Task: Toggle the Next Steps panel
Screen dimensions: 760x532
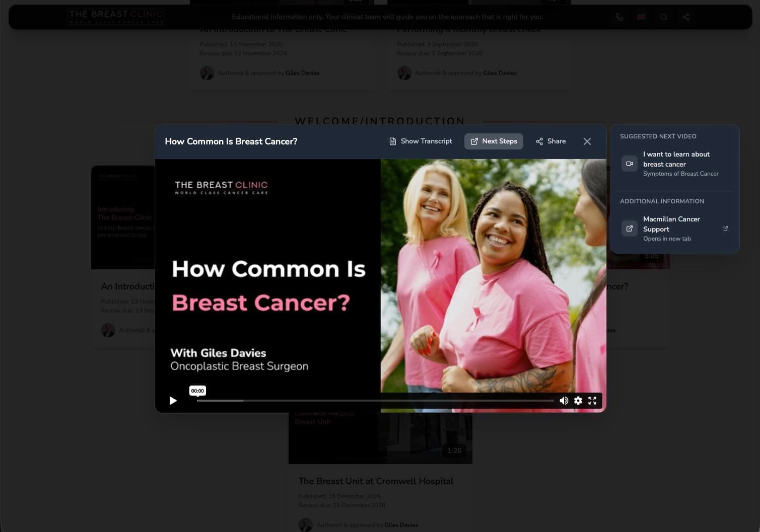Action: [494, 141]
